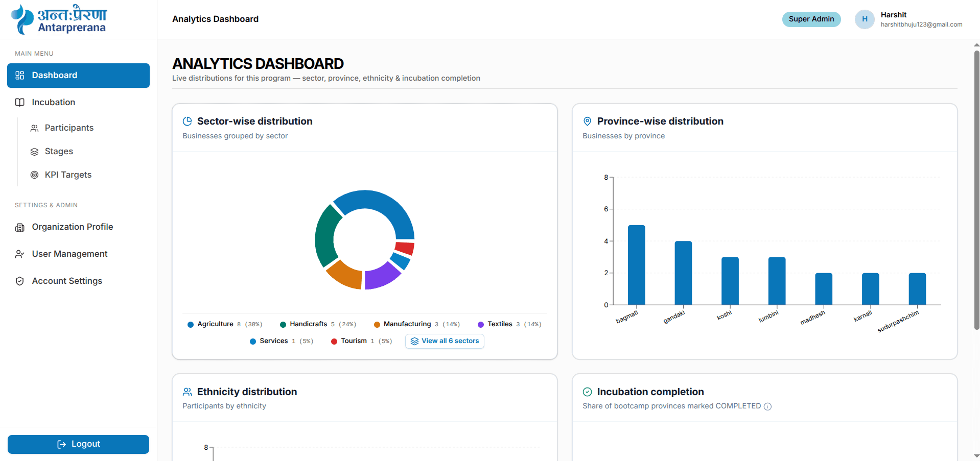Click the Services legend entry

[x=282, y=341]
